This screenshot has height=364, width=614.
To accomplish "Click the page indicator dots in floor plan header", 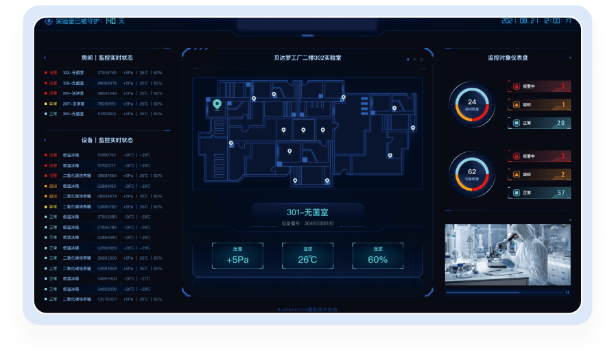I will click(413, 60).
